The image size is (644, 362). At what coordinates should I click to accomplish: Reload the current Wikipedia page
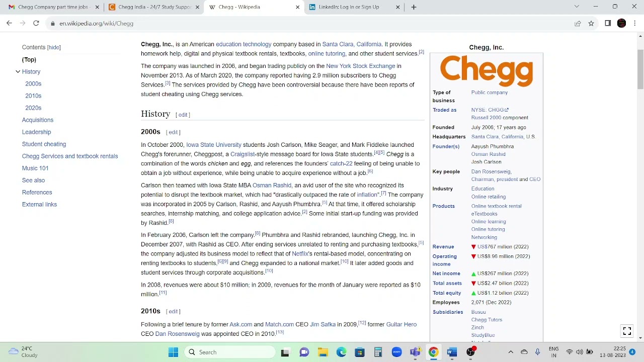click(x=36, y=23)
